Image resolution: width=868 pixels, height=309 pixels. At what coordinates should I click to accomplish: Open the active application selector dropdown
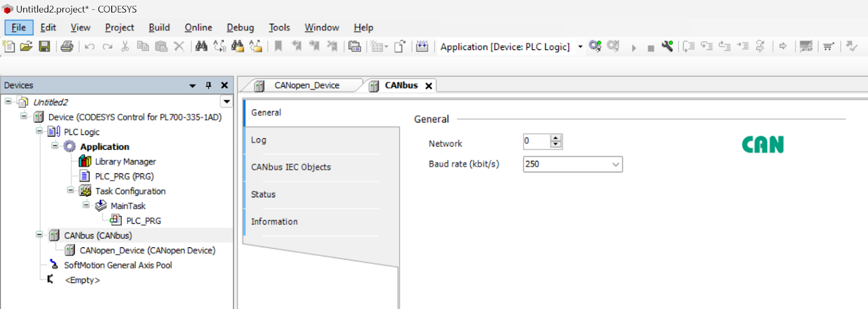tap(580, 47)
